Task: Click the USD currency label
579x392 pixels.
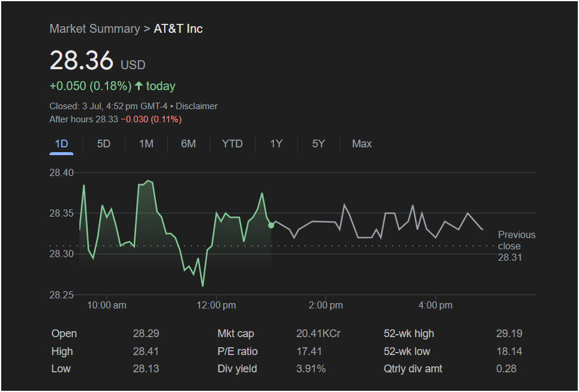Action: pos(133,65)
